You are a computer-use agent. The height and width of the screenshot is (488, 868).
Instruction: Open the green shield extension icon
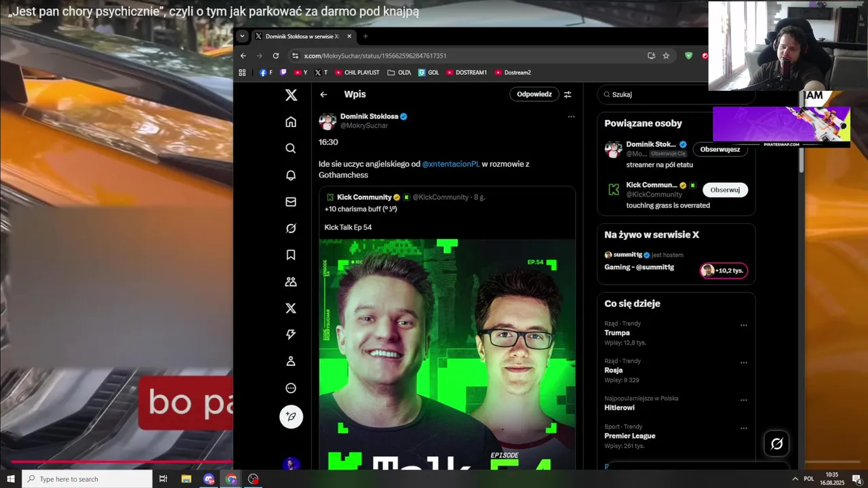[x=688, y=56]
